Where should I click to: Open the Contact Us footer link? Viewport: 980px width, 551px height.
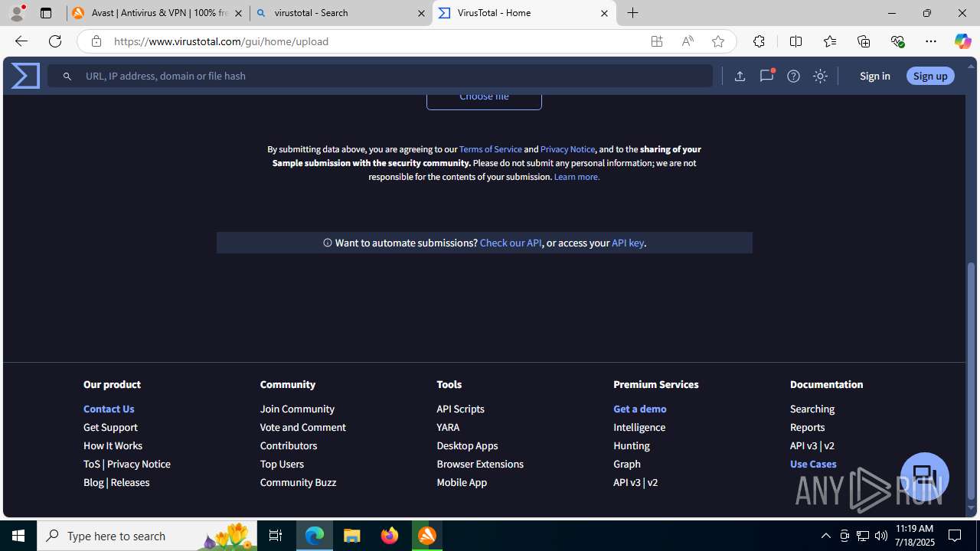tap(109, 409)
